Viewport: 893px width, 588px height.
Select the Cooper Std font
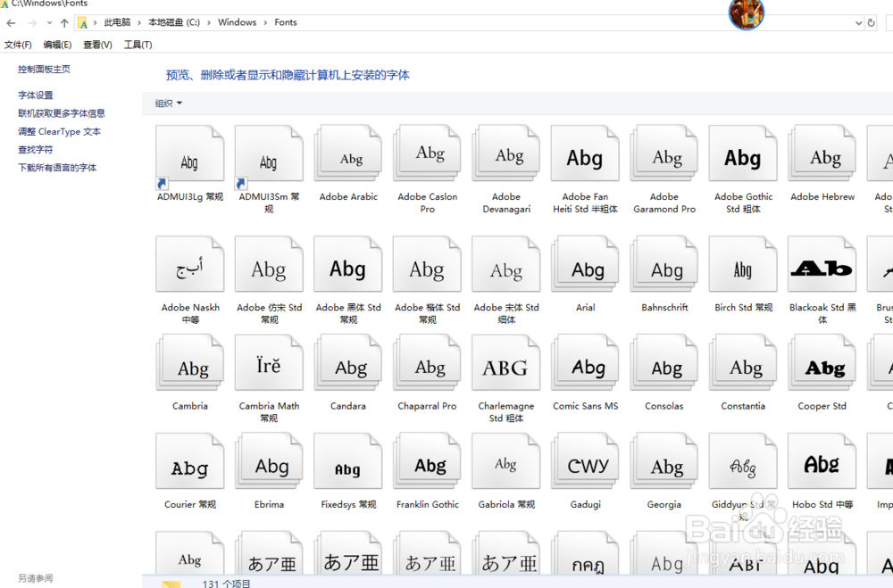coord(822,362)
